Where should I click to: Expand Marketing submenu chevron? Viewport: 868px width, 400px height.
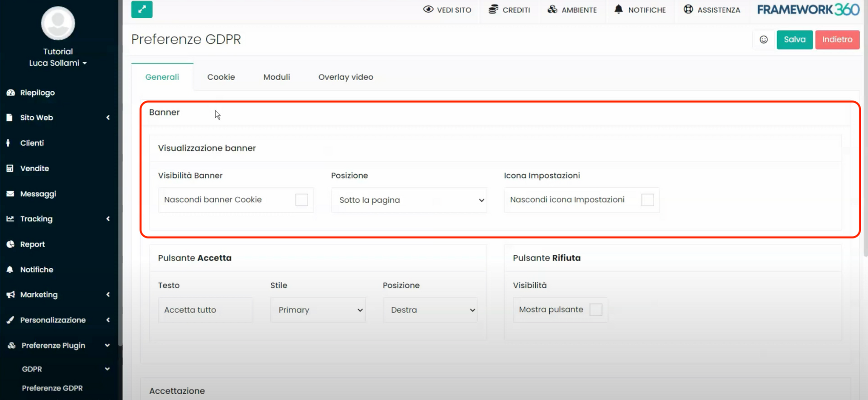click(108, 295)
